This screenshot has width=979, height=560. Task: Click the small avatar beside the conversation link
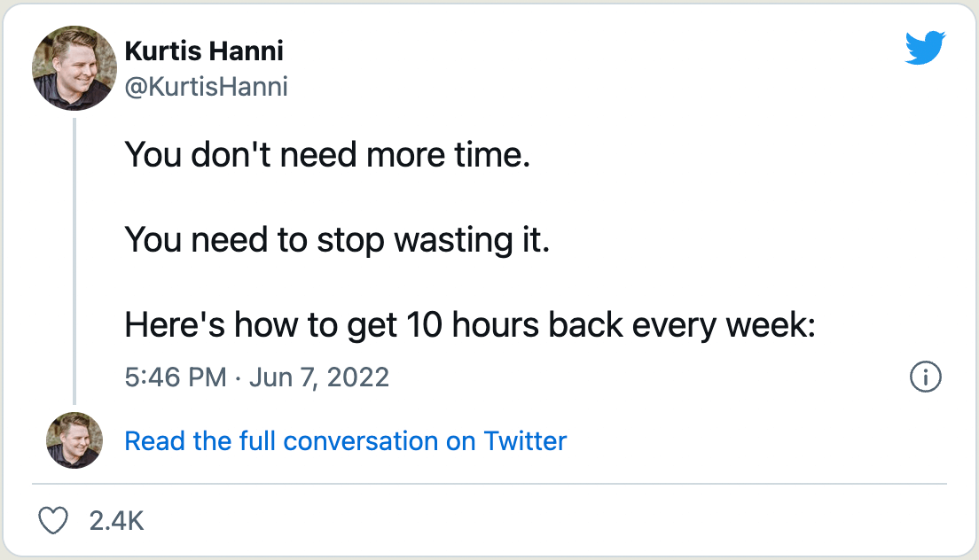(x=74, y=440)
